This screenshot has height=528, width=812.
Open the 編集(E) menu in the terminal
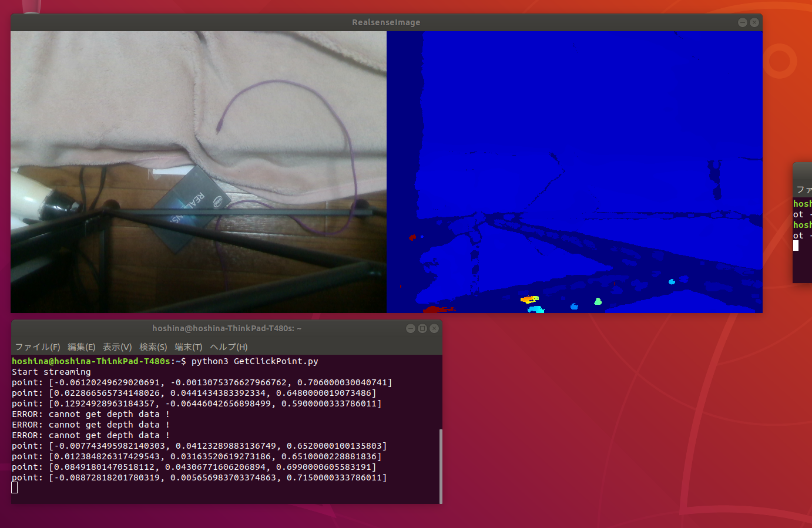(x=81, y=347)
